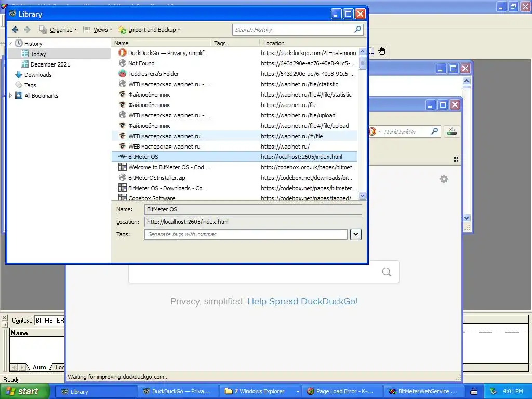Select the BitMeter OS - Downloads entry
Viewport: 532px width, 399px height.
tap(234, 188)
